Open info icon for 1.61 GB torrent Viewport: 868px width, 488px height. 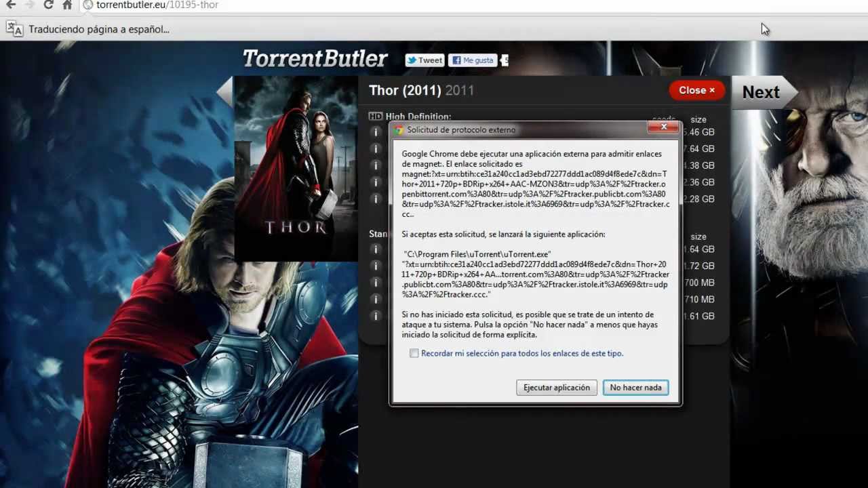click(x=375, y=316)
